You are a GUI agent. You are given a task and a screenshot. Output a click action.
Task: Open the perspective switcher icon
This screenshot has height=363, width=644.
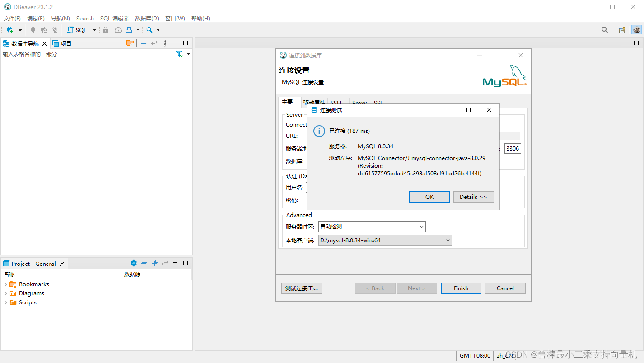click(622, 30)
